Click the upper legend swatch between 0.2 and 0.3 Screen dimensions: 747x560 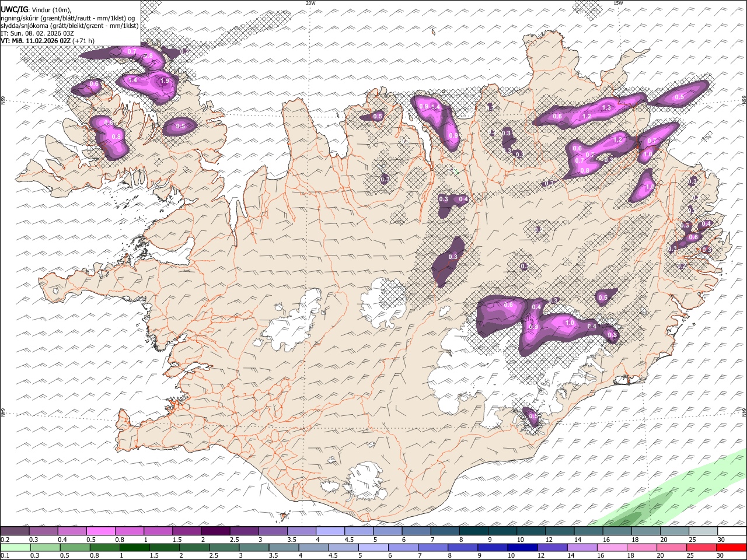pyautogui.click(x=15, y=531)
